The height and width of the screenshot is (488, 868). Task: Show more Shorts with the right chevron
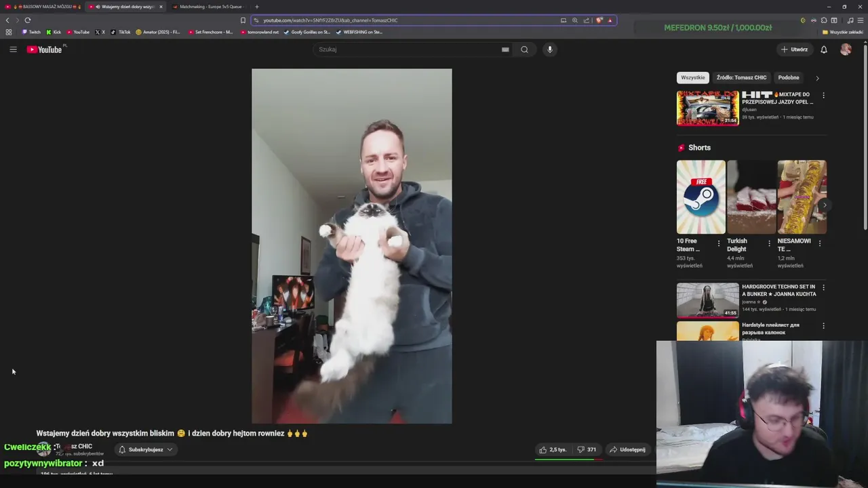[x=825, y=205]
